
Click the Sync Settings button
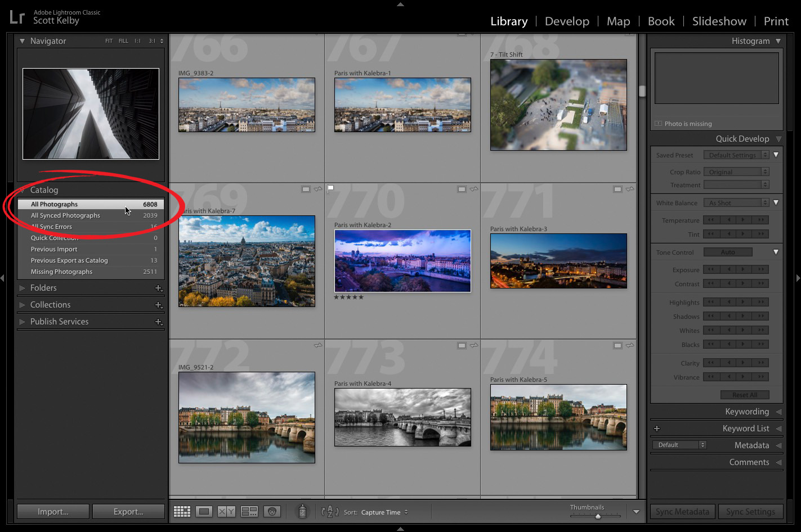click(x=751, y=511)
